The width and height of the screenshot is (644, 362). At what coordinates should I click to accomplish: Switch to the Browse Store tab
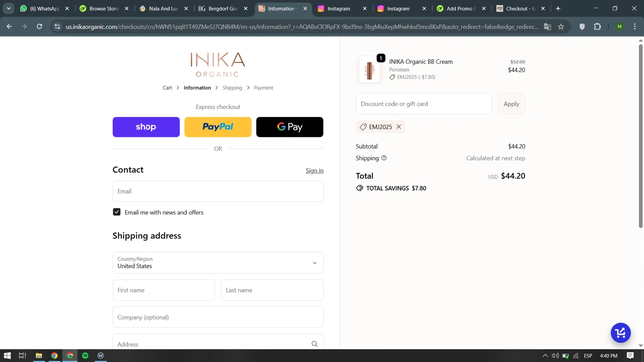(103, 9)
